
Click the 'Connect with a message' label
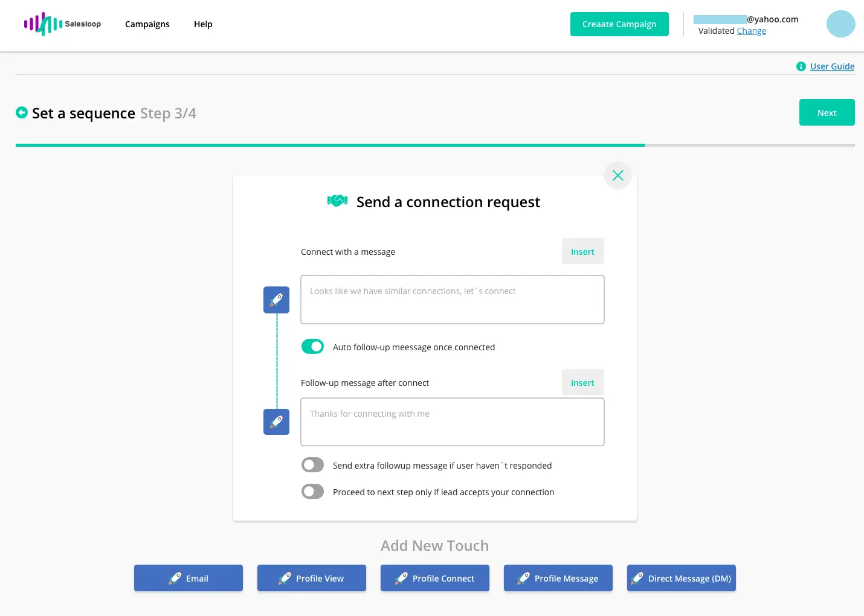(348, 252)
